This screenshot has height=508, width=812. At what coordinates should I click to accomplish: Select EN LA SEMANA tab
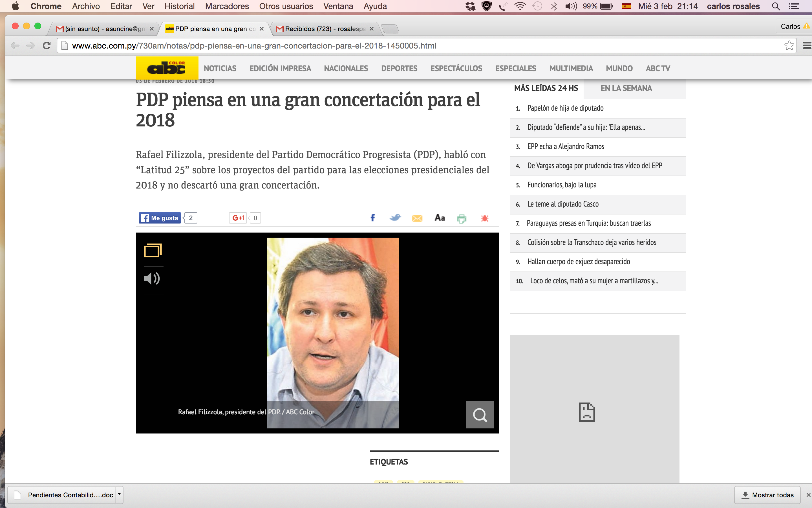(x=626, y=88)
